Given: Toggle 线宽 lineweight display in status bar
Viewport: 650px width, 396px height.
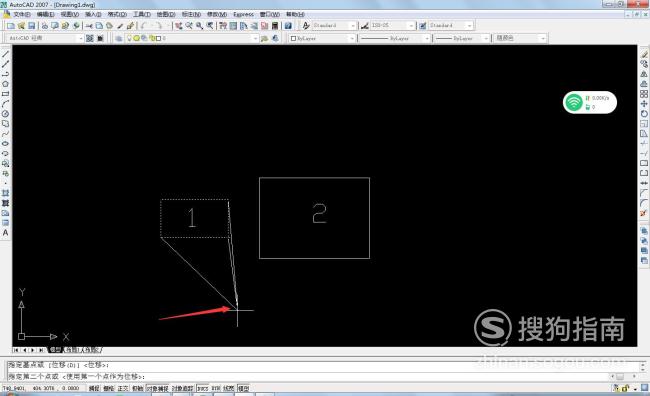Looking at the screenshot, I should click(x=229, y=389).
